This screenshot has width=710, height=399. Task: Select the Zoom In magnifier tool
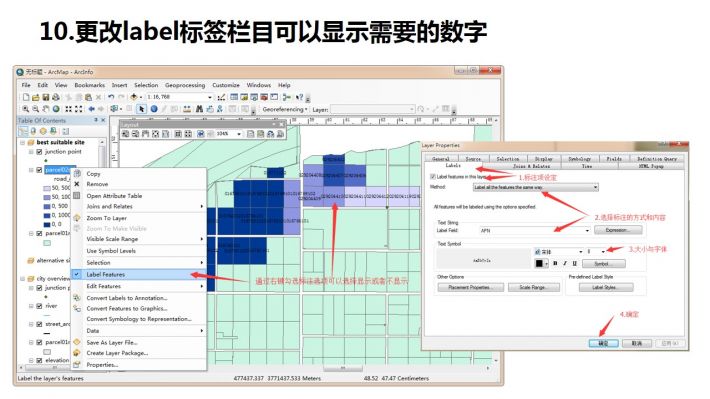pyautogui.click(x=26, y=109)
